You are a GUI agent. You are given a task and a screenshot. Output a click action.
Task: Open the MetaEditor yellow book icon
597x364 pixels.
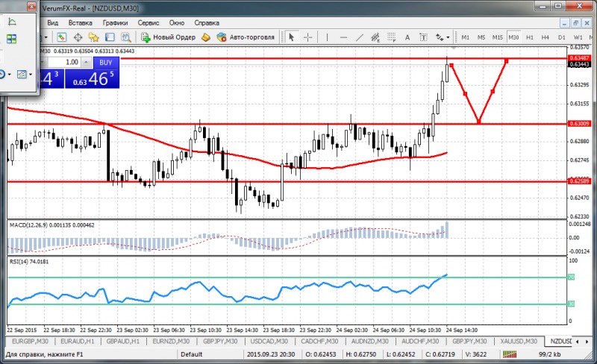point(206,37)
